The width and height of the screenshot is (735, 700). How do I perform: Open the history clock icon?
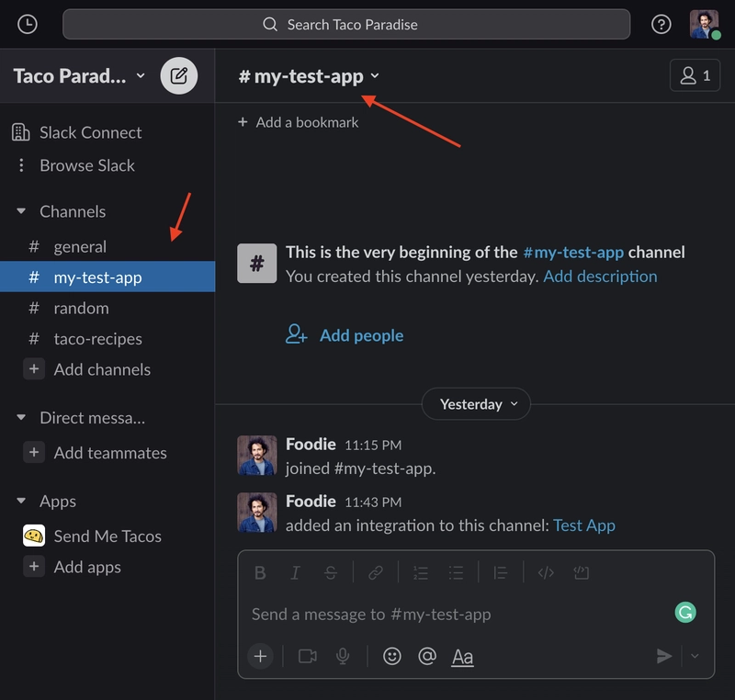click(x=28, y=25)
